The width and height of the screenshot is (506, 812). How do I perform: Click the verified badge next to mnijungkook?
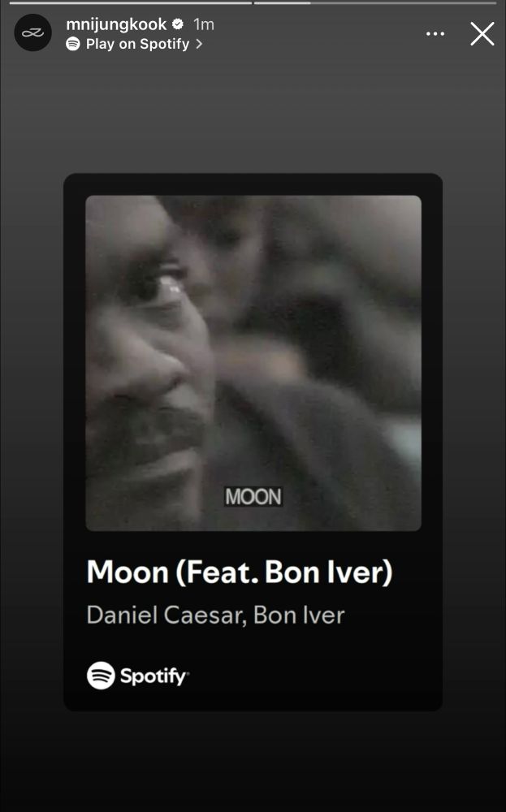tap(178, 24)
